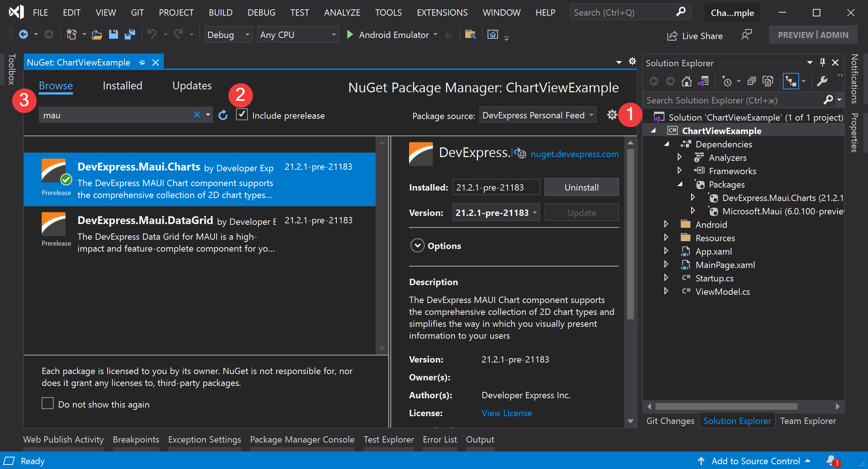Refresh the NuGet package list
The height and width of the screenshot is (469, 868).
coord(223,115)
